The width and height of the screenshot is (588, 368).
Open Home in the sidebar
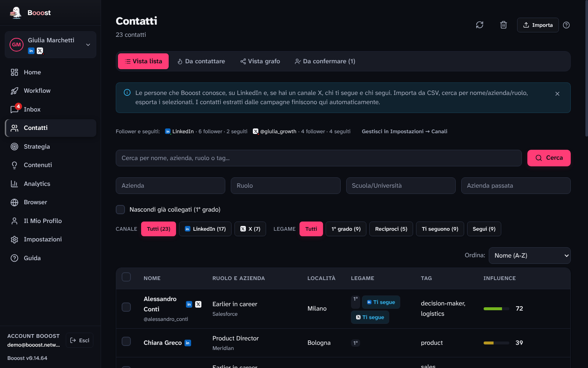[x=51, y=72]
